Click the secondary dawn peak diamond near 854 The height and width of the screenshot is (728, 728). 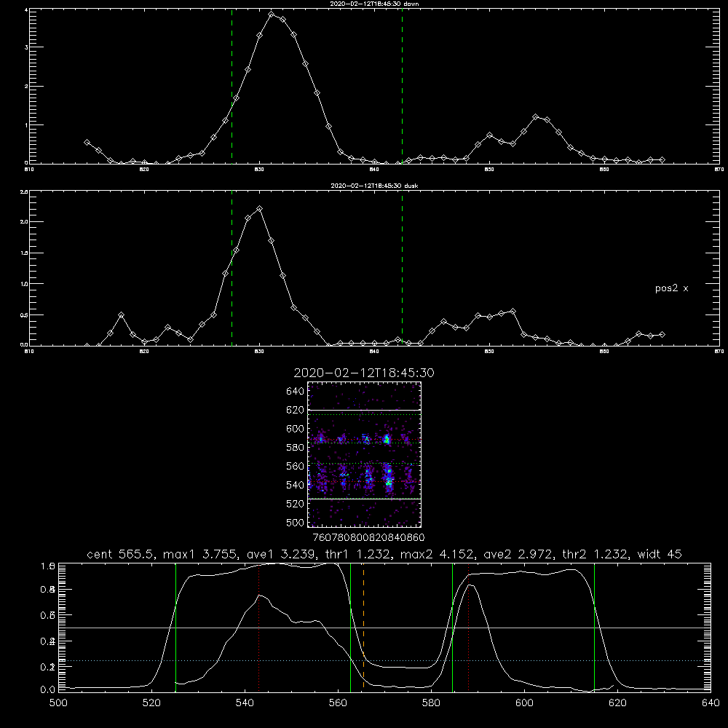[535, 117]
